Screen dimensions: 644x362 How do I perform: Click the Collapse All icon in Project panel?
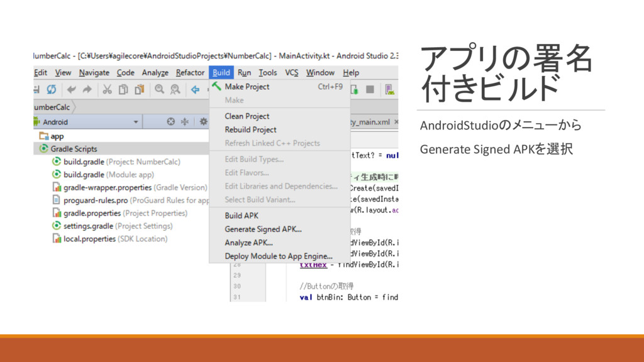click(185, 121)
